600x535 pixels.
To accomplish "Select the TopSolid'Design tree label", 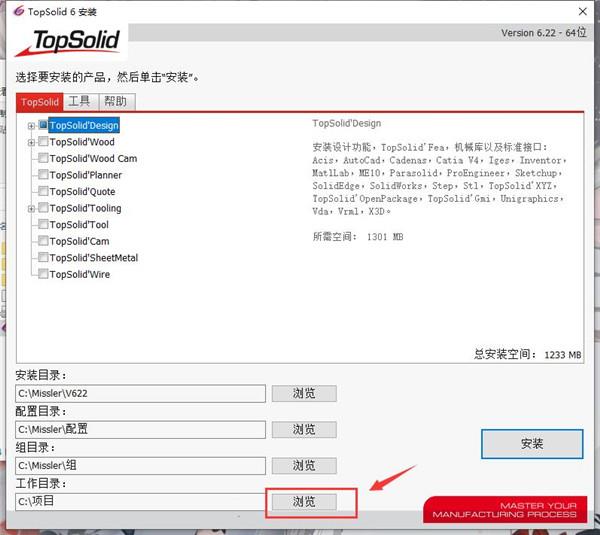I will click(84, 125).
